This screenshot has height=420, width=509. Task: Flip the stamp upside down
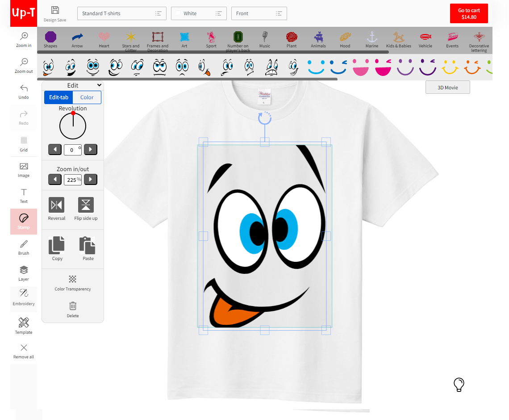click(86, 206)
